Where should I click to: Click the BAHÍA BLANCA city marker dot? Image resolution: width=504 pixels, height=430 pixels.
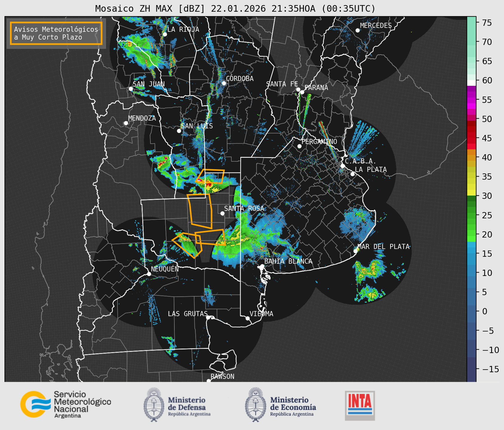(x=262, y=266)
